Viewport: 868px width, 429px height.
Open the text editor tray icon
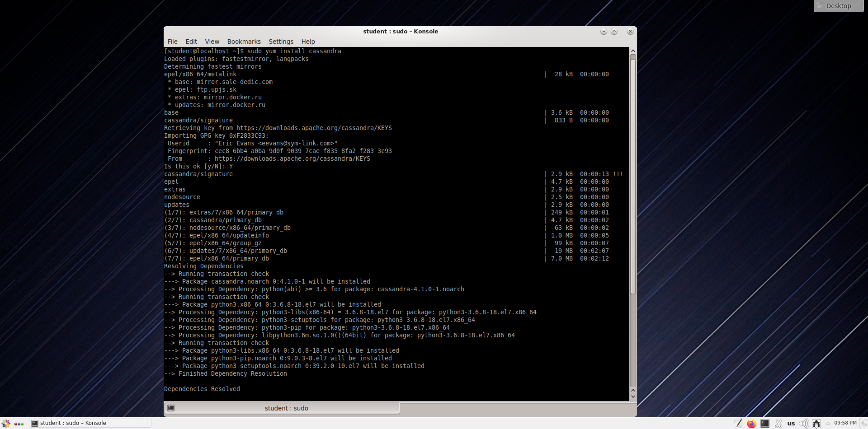coord(739,423)
